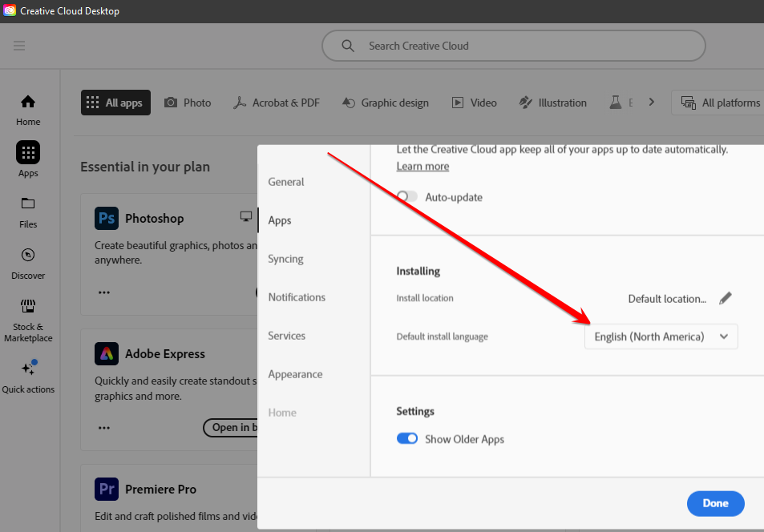This screenshot has height=532, width=764.
Task: Click the Photoshop app title
Action: pyautogui.click(x=155, y=218)
